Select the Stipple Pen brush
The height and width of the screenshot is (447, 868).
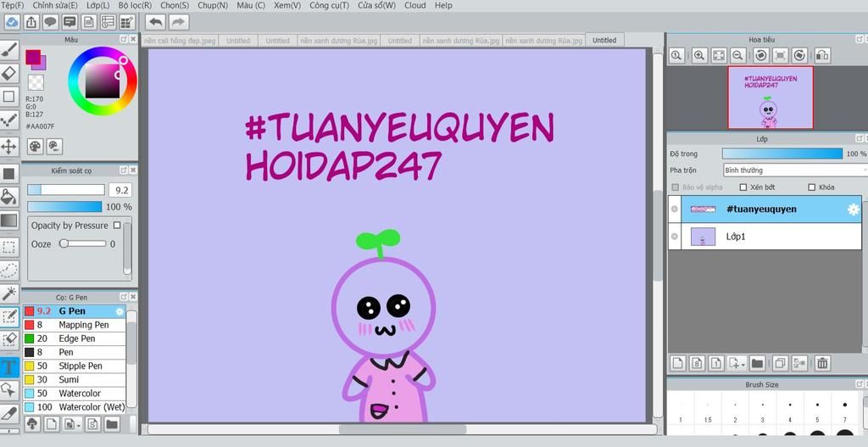pos(75,366)
